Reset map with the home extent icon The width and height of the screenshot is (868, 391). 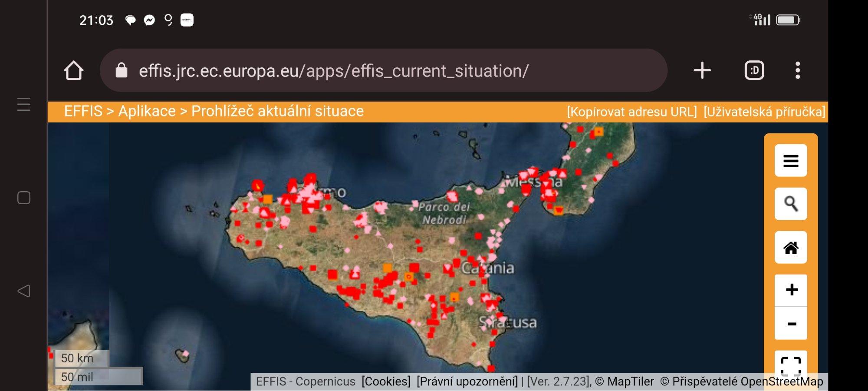point(791,248)
